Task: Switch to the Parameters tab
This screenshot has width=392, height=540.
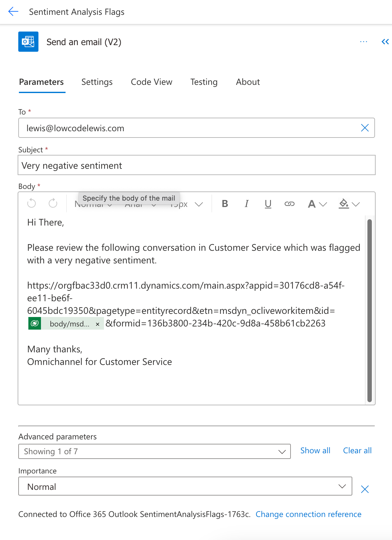Action: click(41, 82)
